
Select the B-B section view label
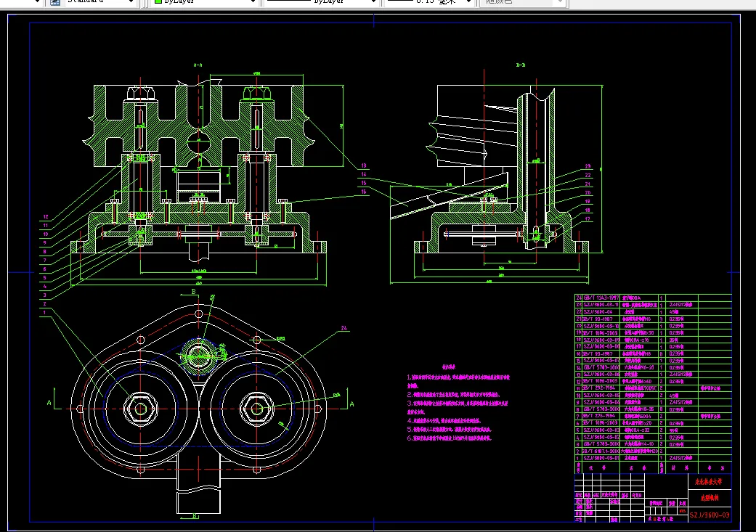pyautogui.click(x=521, y=65)
